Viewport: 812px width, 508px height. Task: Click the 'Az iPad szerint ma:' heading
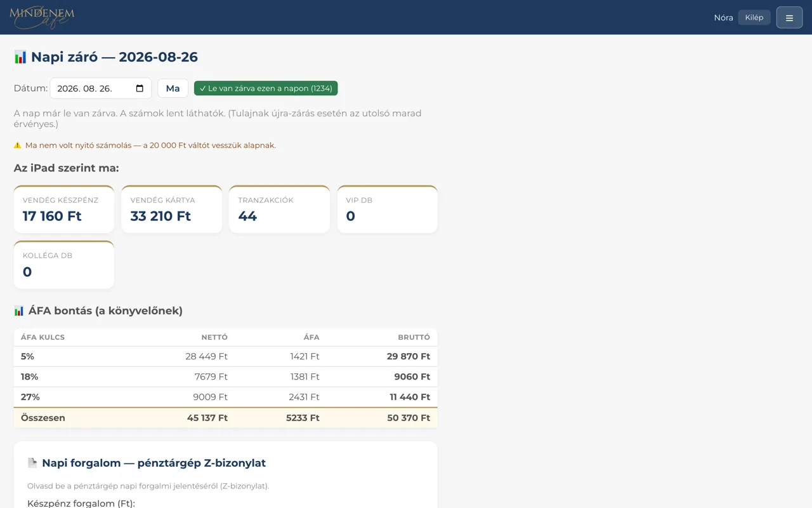tap(67, 168)
